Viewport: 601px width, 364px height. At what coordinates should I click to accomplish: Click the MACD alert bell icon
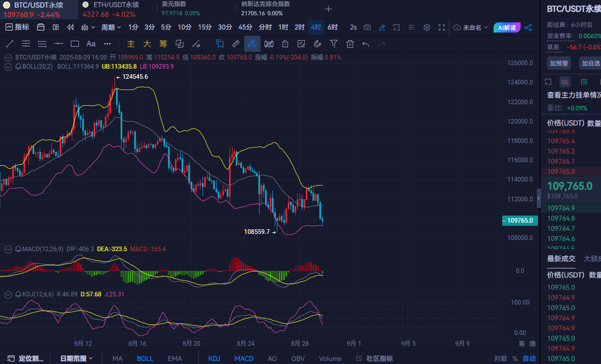18,249
